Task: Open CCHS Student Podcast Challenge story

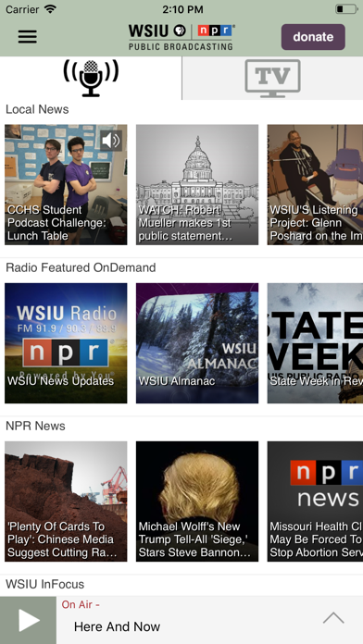Action: (66, 185)
